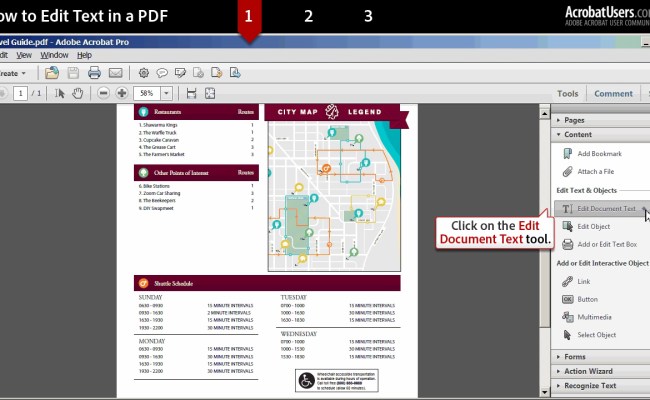Choose the Multimedia tool

coord(587,317)
